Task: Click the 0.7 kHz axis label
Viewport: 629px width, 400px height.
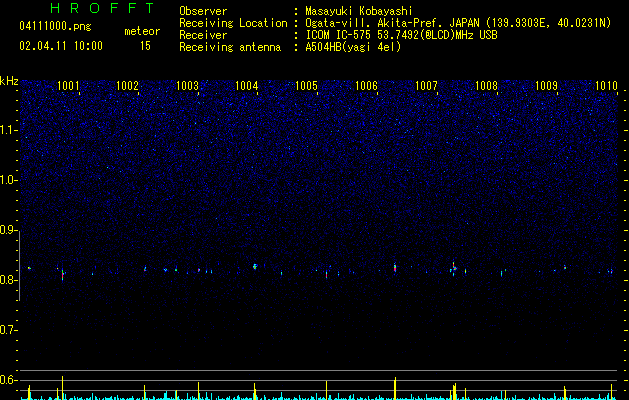Action: tap(9, 330)
